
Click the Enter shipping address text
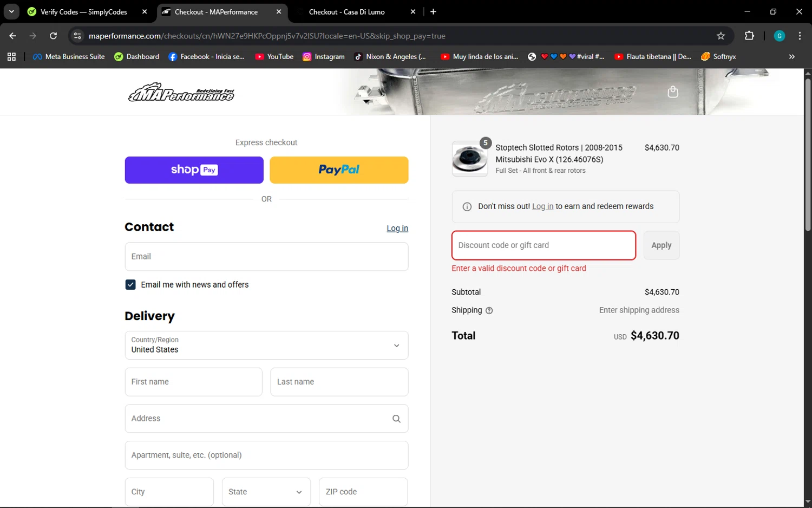pyautogui.click(x=639, y=310)
